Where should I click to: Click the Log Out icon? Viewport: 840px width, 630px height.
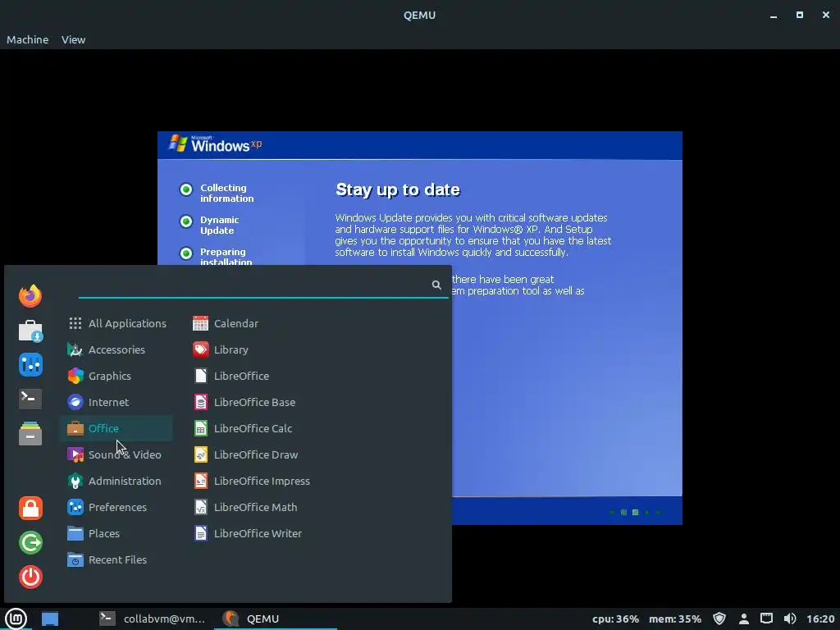pos(30,543)
